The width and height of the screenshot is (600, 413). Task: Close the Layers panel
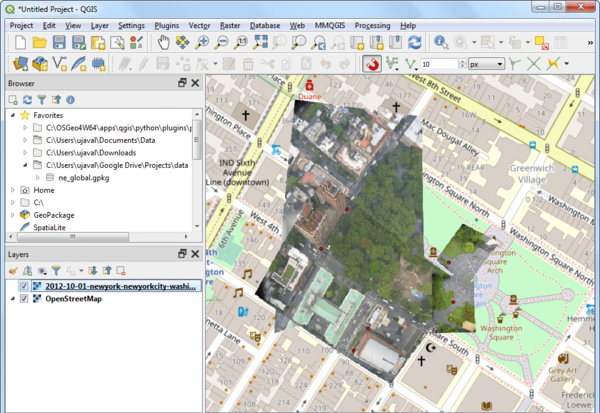point(195,254)
